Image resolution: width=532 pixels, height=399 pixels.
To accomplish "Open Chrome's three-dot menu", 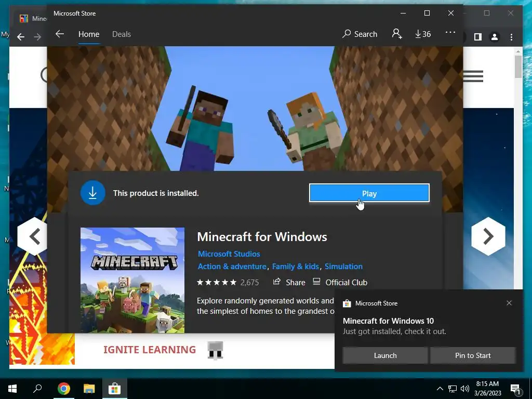I will (511, 37).
